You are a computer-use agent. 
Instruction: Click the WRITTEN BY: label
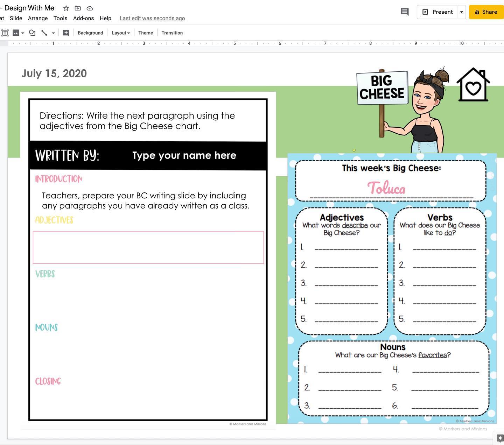(x=67, y=155)
